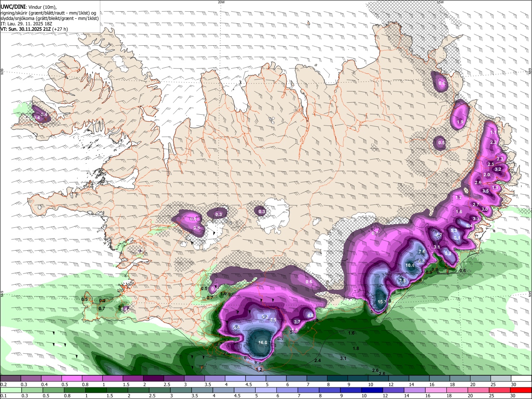Viewport: 532px width, 399px height.
Task: Click the '1.2' precipitation value
Action: (459, 198)
